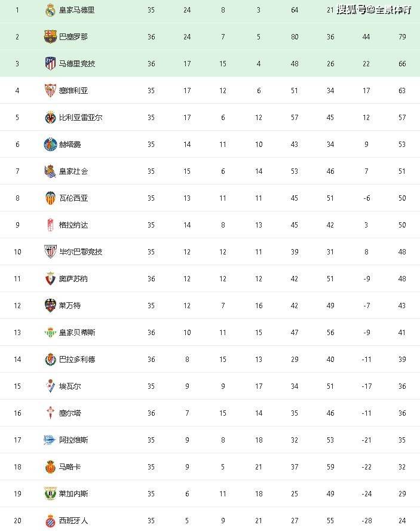Open the 格拉纳达 team name link
420x531 pixels.
pyautogui.click(x=73, y=225)
